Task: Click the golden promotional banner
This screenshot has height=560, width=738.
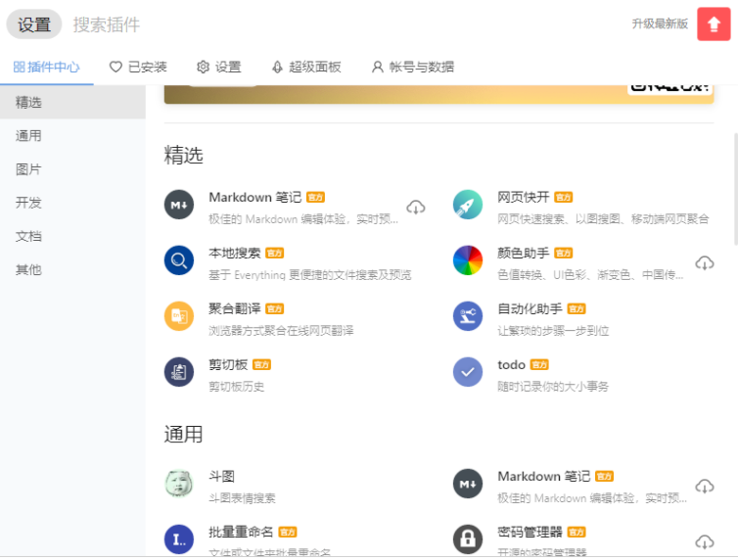Action: pyautogui.click(x=438, y=94)
